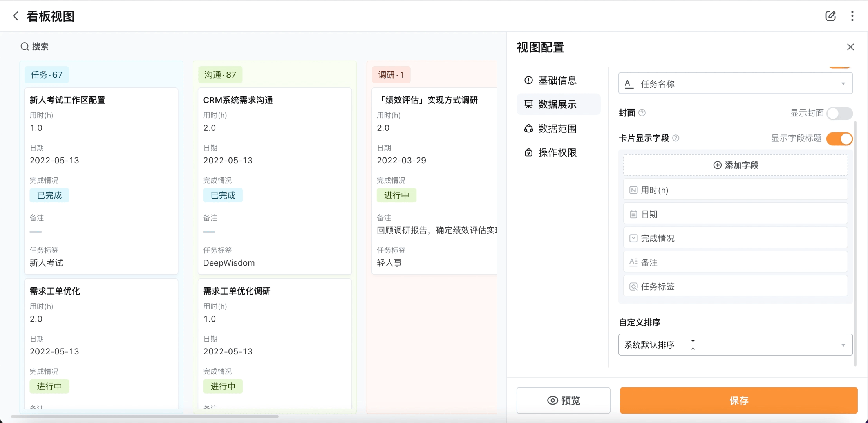
Task: Open the 需求工单优化调研 card
Action: (x=275, y=343)
